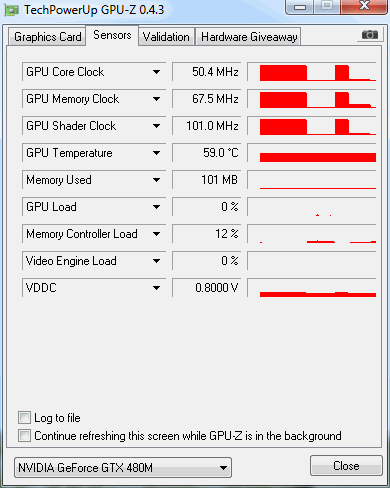Open the VDDC sensor dropdown arrow

pos(156,288)
